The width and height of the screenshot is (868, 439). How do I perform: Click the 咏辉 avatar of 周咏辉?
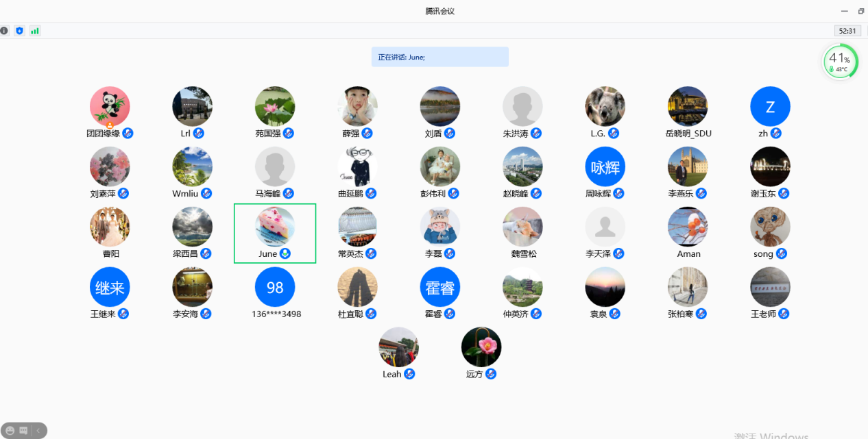605,166
